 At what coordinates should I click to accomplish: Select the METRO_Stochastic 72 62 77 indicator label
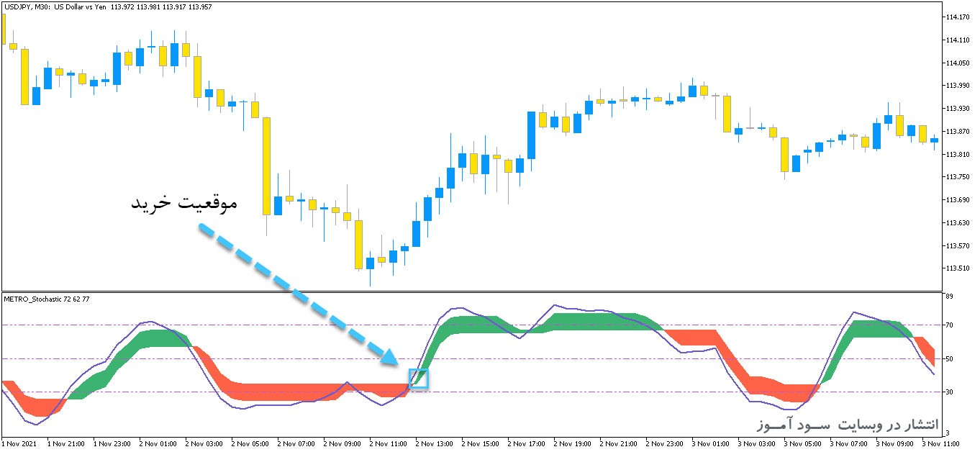click(x=47, y=299)
